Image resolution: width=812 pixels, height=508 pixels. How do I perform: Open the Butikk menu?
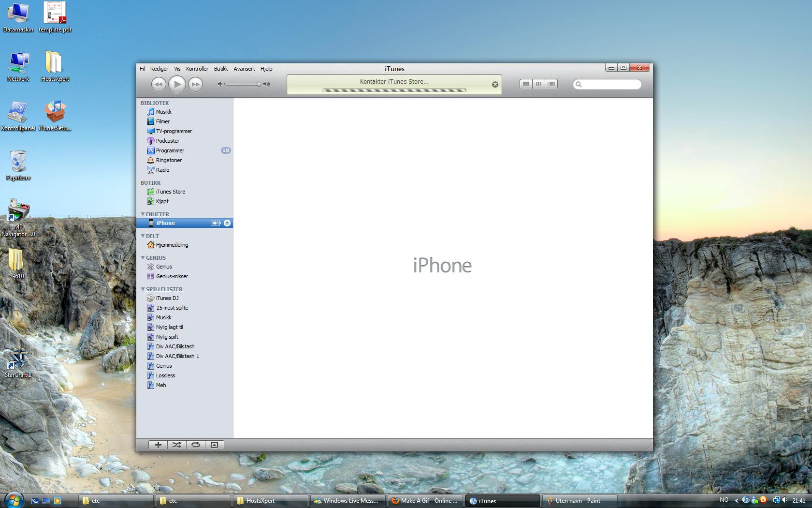221,69
